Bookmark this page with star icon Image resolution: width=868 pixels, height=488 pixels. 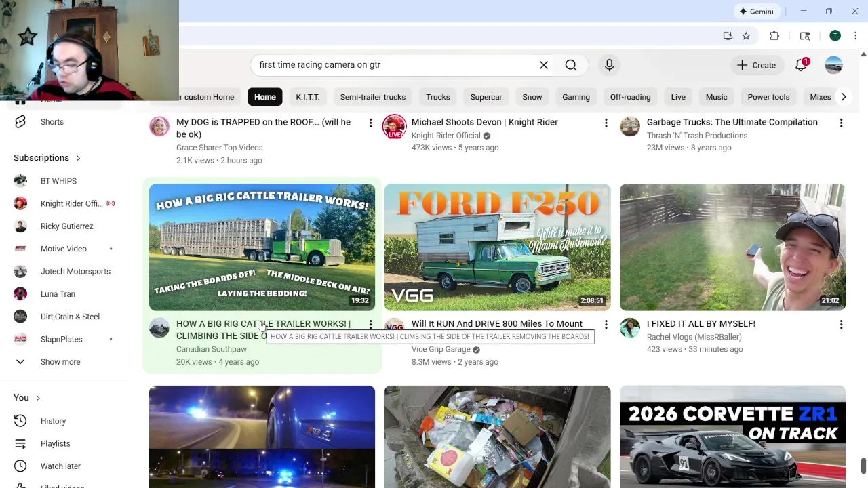(x=746, y=36)
